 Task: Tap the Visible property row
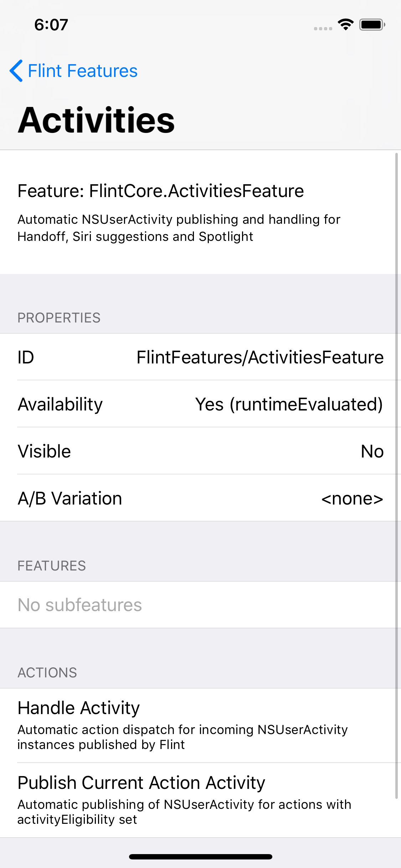(x=200, y=451)
